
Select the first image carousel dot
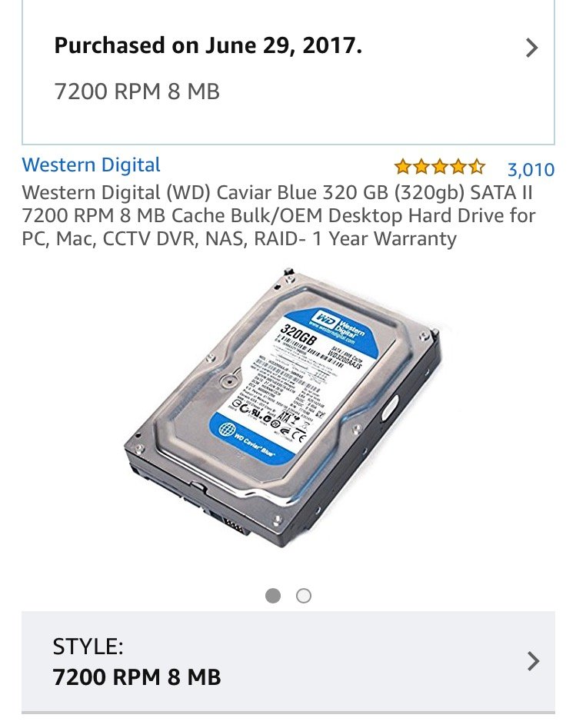click(273, 596)
